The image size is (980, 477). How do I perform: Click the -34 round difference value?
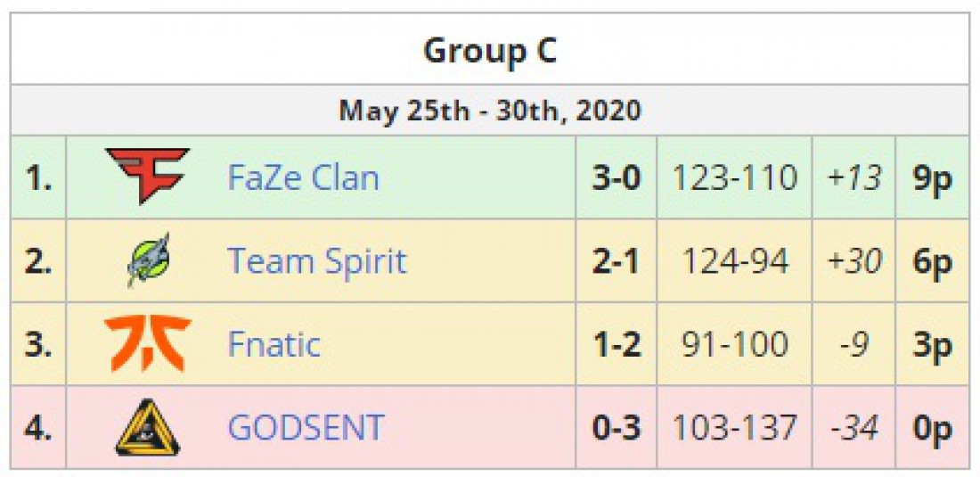853,429
